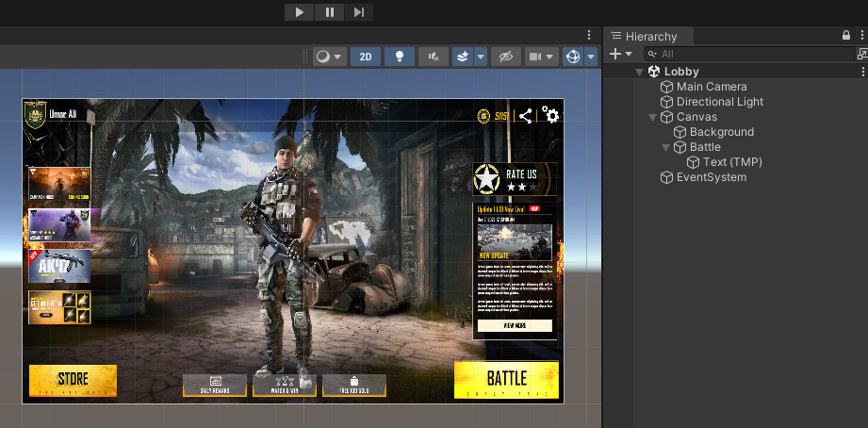Open the Scene effects dropdown arrow

coord(481,57)
